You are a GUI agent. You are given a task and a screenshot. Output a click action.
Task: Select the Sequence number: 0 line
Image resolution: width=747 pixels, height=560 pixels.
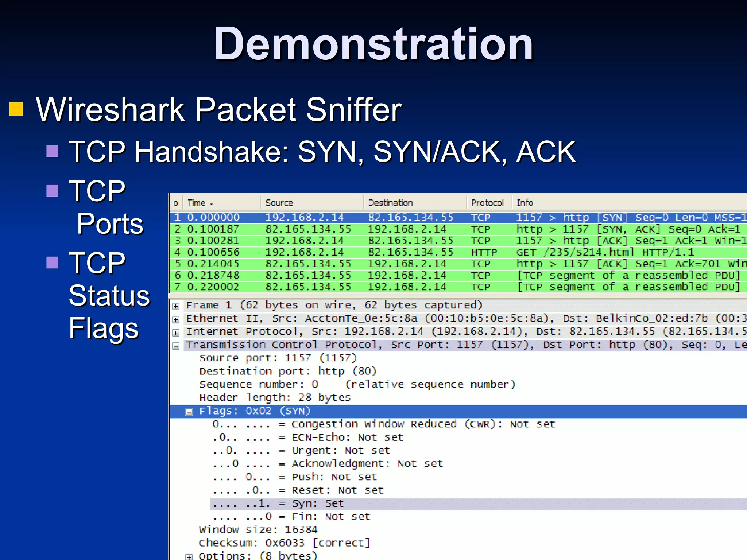pyautogui.click(x=357, y=384)
